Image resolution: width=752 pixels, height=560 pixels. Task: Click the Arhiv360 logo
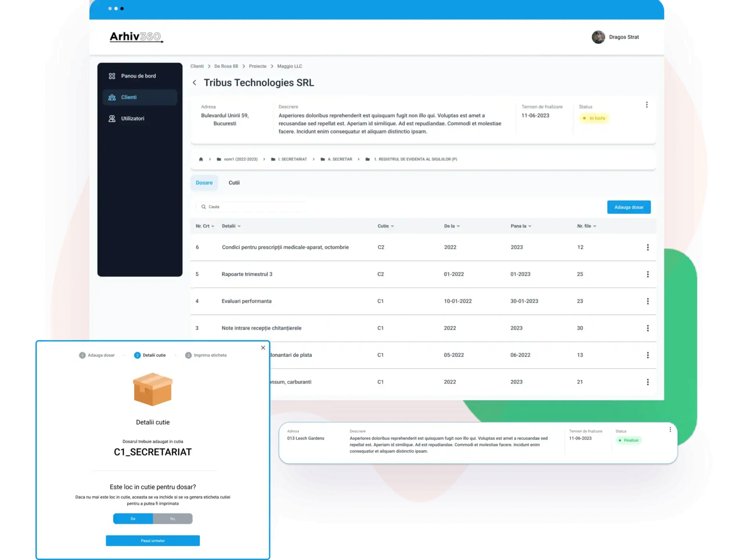coord(136,37)
